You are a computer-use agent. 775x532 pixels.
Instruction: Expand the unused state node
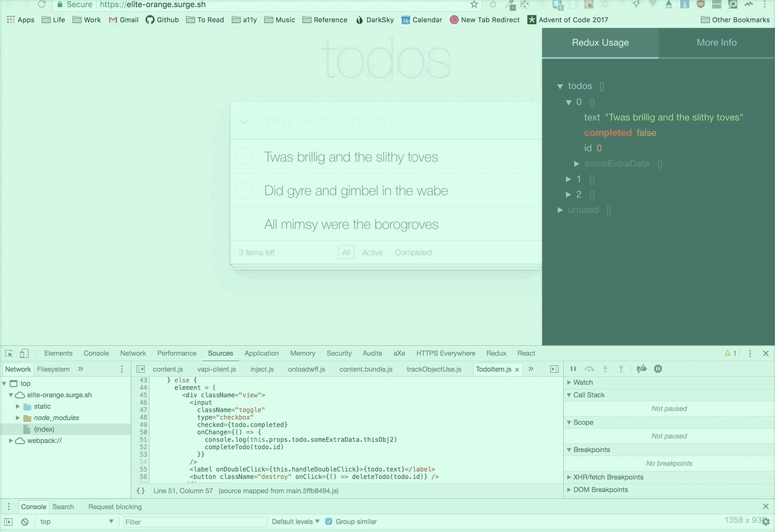tap(560, 210)
